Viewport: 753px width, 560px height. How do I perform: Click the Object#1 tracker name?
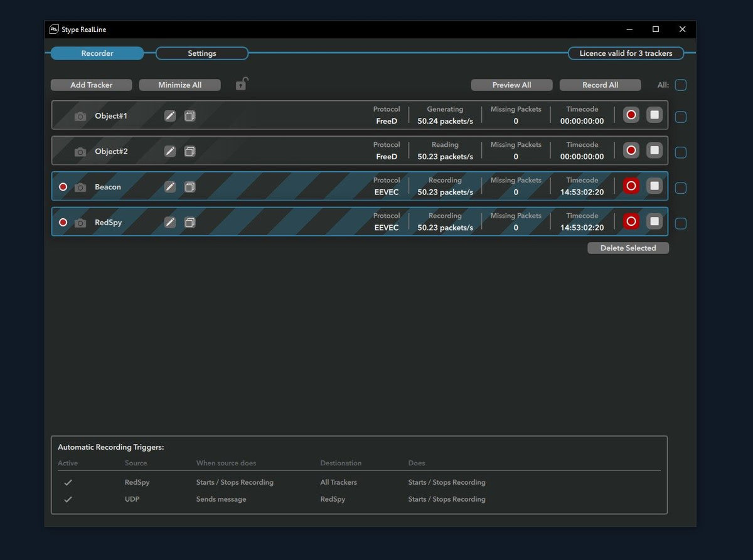(x=111, y=116)
